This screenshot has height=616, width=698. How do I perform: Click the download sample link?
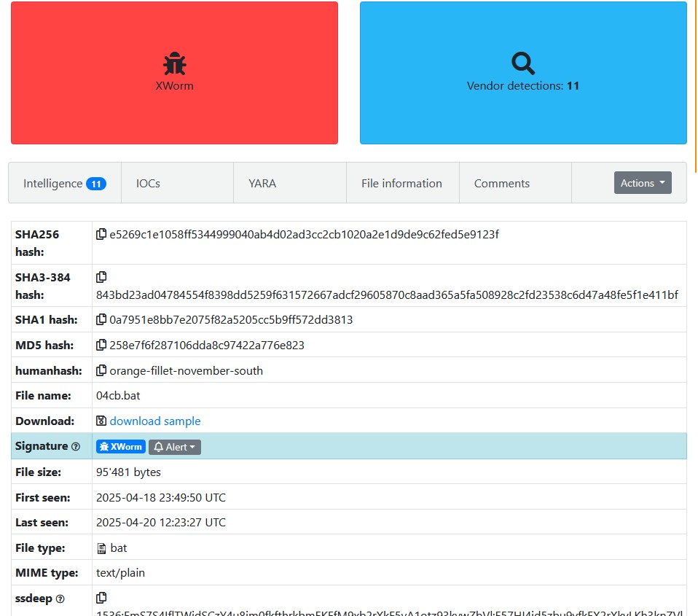[x=154, y=421]
